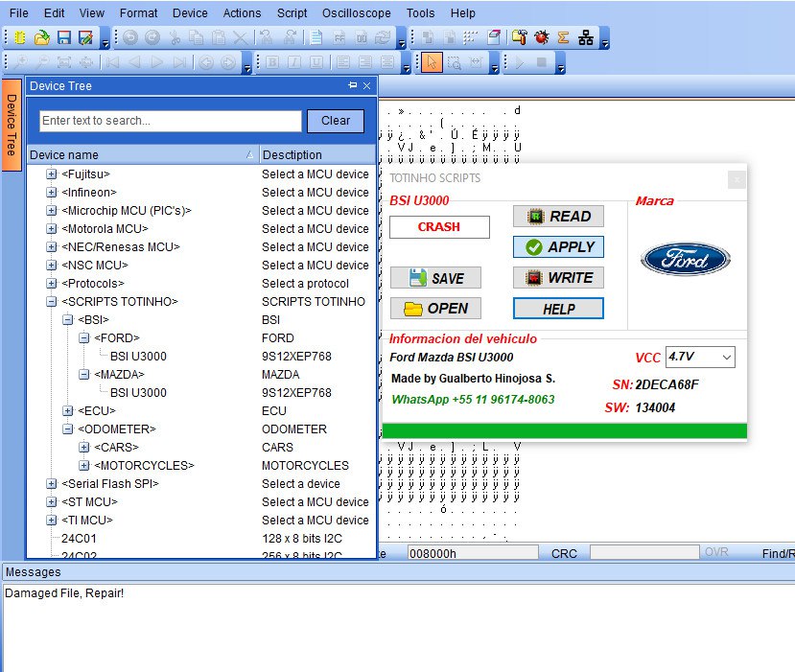Collapse the SCRIPTS TOTINHO tree node

click(52, 302)
